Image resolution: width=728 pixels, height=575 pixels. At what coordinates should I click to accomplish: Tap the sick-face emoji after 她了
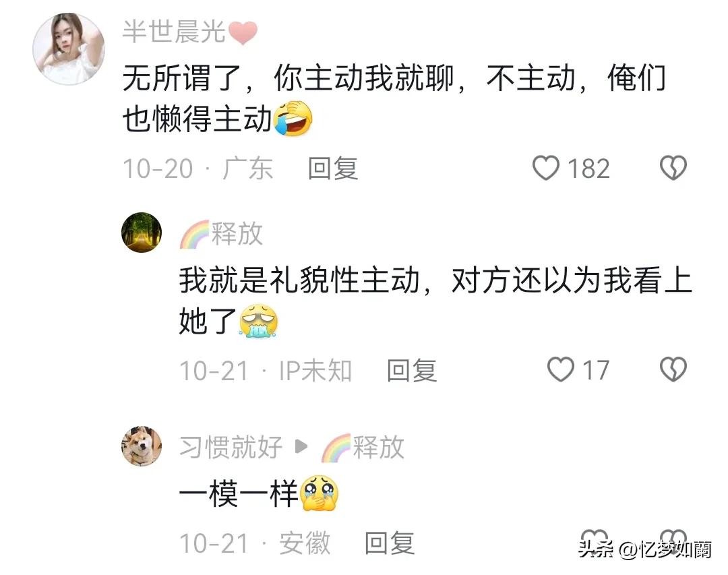pyautogui.click(x=259, y=321)
